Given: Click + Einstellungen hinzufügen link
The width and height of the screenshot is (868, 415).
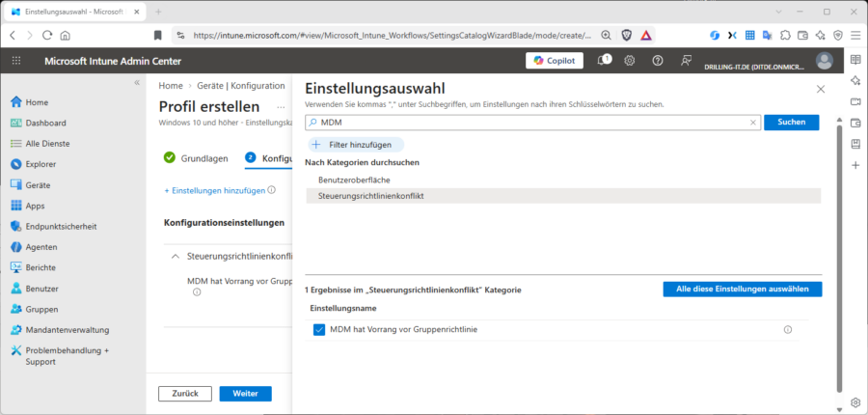Looking at the screenshot, I should pos(215,190).
